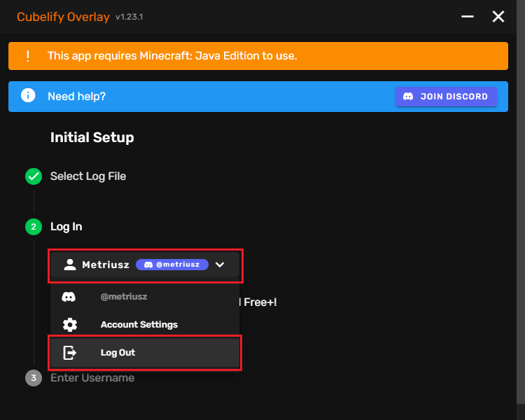Click the @metriusz Discord badge in dropdown header
The height and width of the screenshot is (420, 525).
coord(172,265)
